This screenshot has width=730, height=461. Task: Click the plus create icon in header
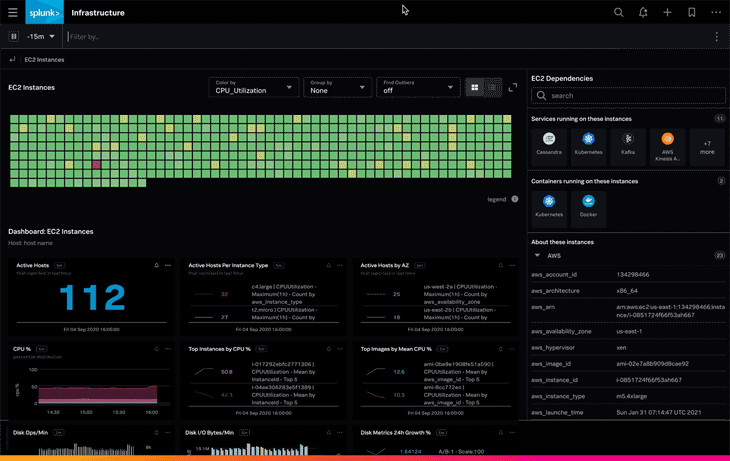click(x=667, y=13)
